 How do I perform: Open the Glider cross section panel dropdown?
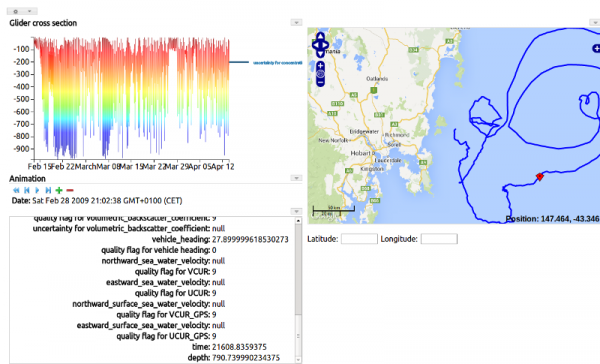296,23
